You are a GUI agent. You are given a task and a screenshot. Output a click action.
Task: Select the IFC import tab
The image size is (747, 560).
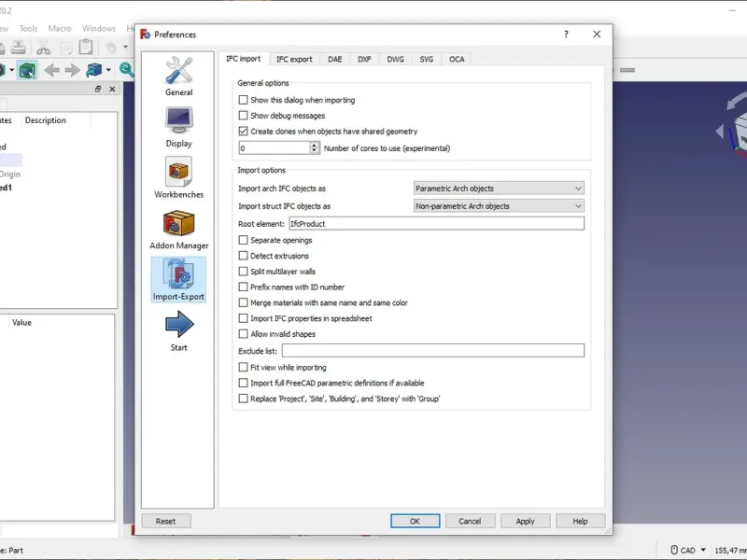tap(244, 59)
